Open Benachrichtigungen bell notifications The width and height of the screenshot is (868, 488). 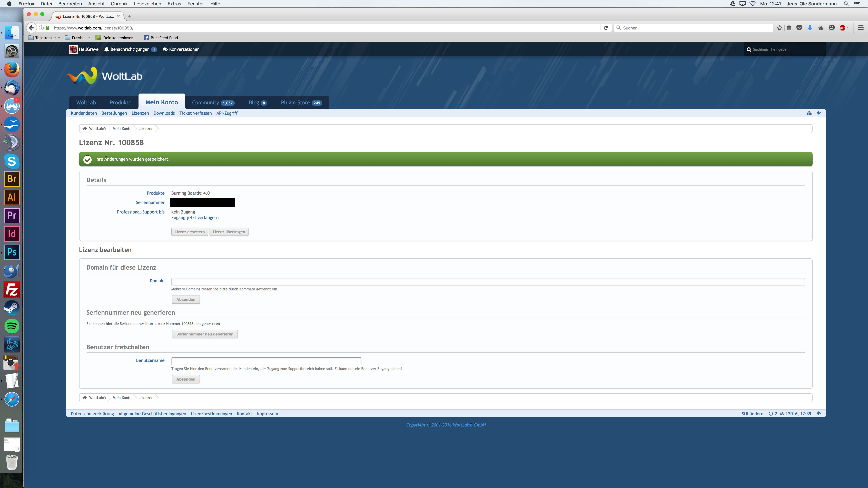point(130,49)
